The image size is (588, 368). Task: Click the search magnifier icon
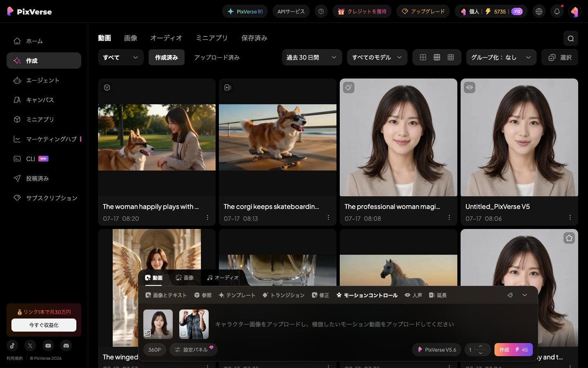pyautogui.click(x=570, y=38)
